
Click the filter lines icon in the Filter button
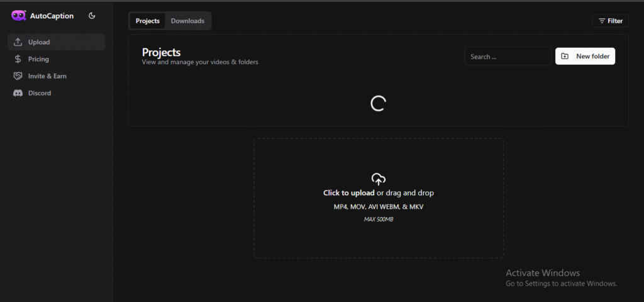click(x=602, y=21)
